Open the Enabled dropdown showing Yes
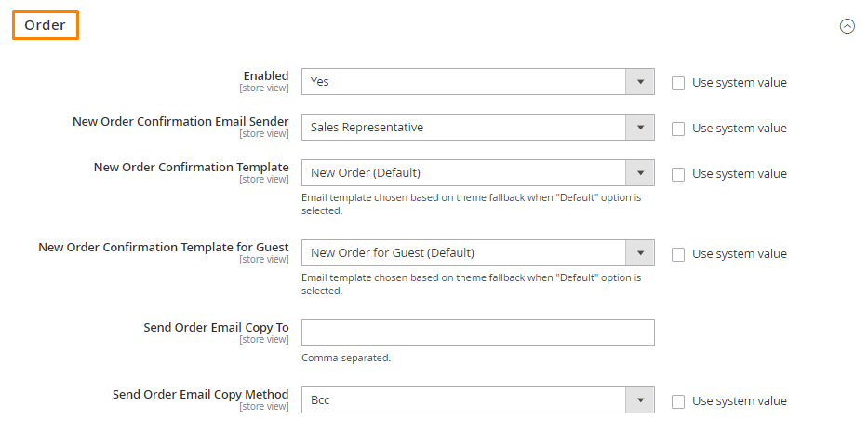The height and width of the screenshot is (433, 868). 477,82
